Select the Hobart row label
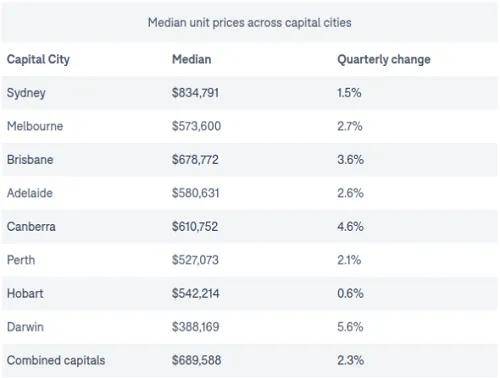Viewport: 500px width, 378px height. 25,294
